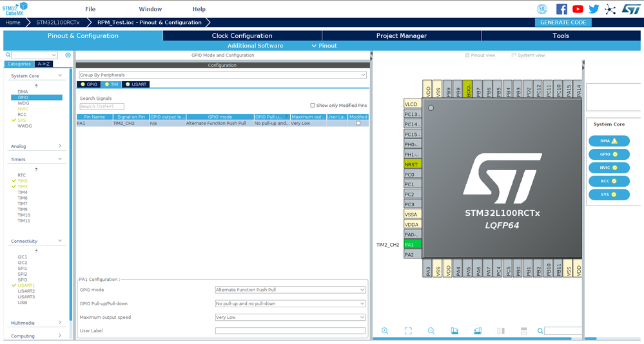Zoom in on the chip pinout view
The image size is (644, 344).
tap(385, 331)
